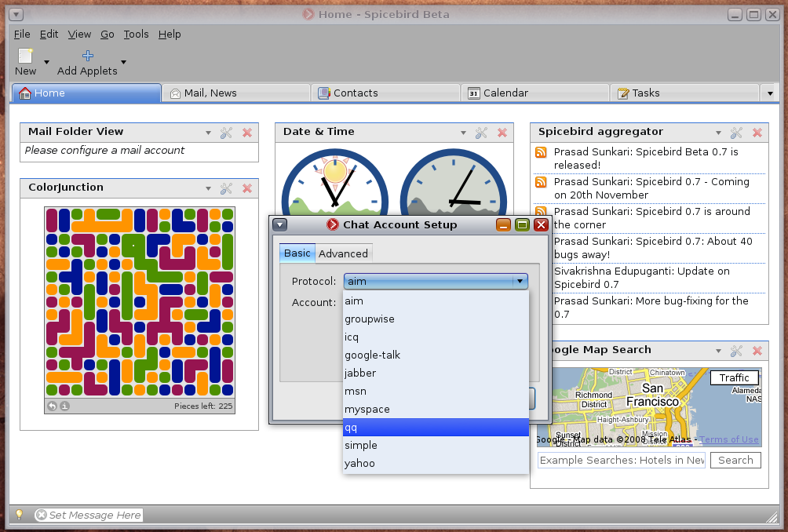
Task: Collapse the Spicebird aggregator applet arrow
Action: (719, 133)
